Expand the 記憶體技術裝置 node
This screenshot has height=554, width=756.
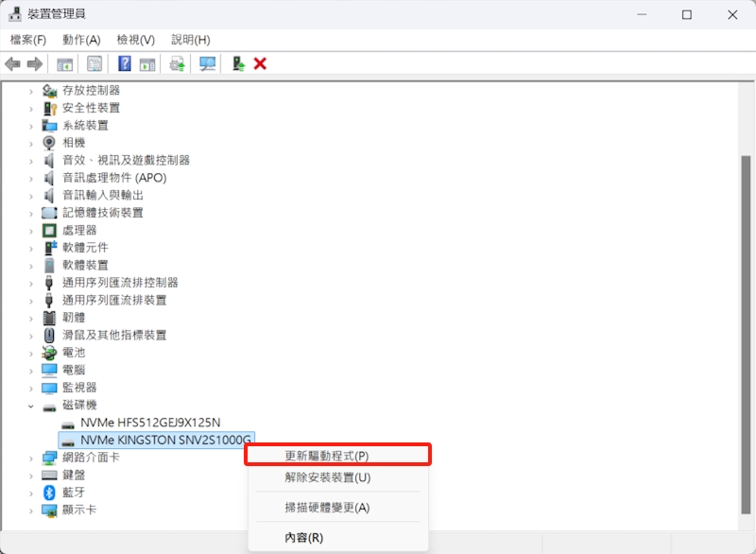pyautogui.click(x=31, y=213)
